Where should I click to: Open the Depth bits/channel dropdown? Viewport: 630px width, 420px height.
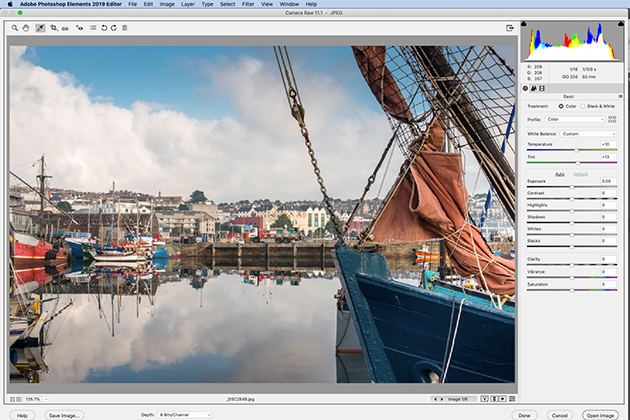tap(184, 415)
